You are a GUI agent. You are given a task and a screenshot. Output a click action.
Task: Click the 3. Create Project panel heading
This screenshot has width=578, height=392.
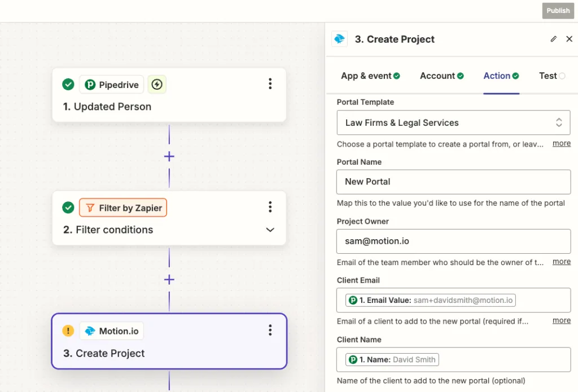pos(395,39)
